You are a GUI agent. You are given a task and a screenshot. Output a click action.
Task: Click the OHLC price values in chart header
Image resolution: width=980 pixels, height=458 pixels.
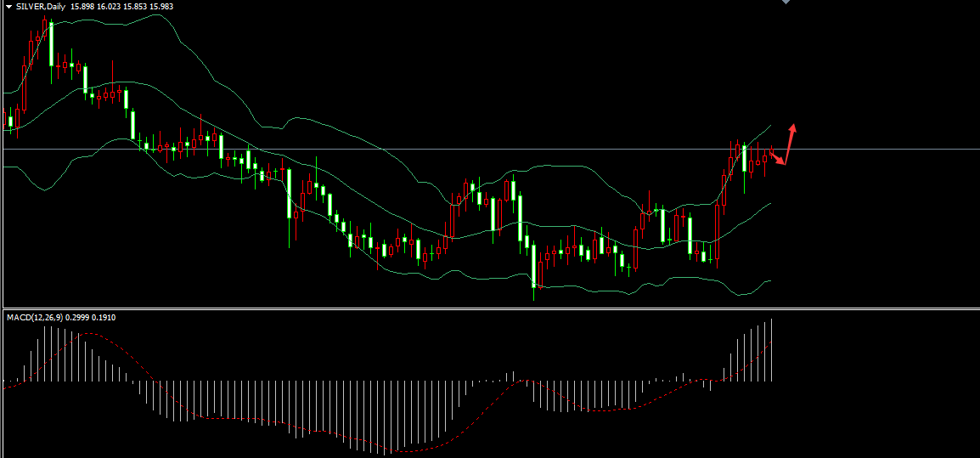[x=121, y=6]
